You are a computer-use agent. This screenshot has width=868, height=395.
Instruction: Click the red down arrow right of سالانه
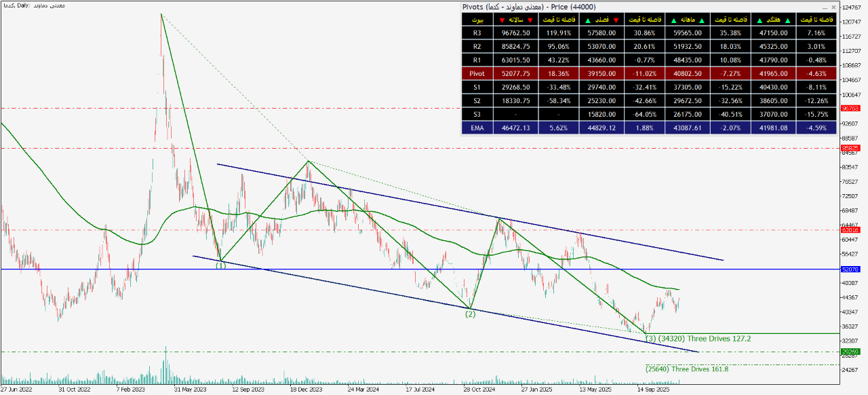530,20
